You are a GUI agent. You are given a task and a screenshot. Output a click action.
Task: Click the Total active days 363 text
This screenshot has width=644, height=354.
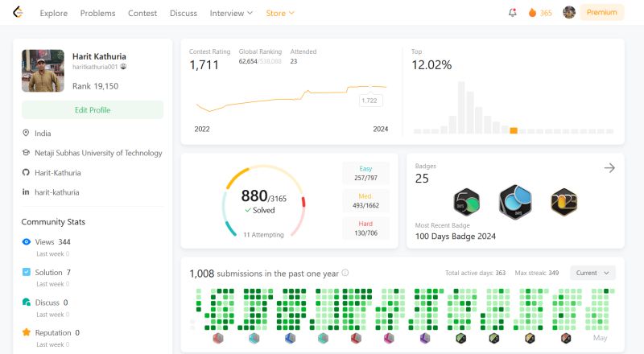pos(475,273)
